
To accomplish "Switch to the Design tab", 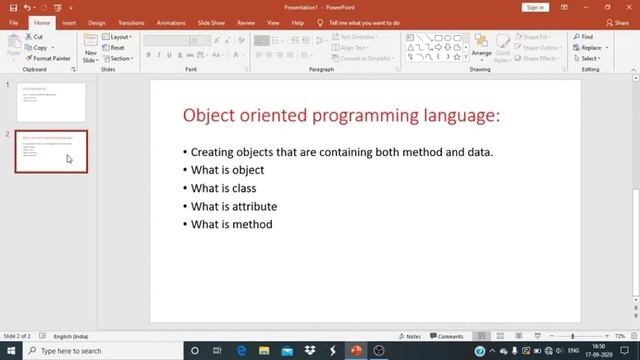I will tap(97, 23).
